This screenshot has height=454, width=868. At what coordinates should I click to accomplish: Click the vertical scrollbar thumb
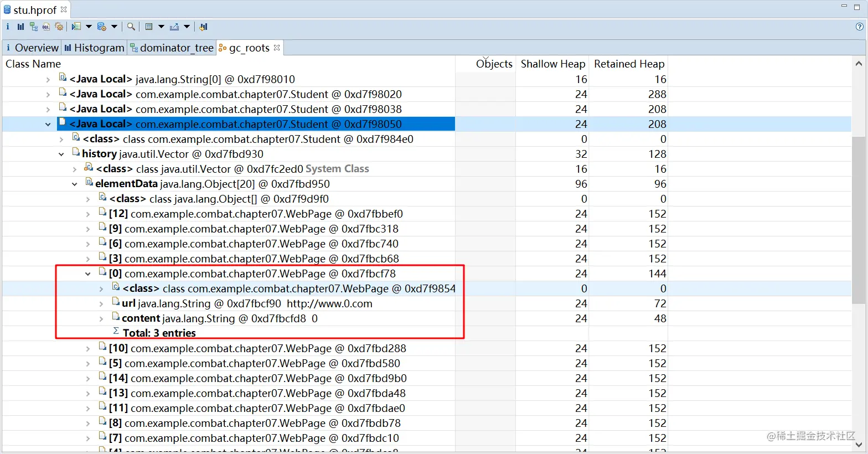click(859, 220)
